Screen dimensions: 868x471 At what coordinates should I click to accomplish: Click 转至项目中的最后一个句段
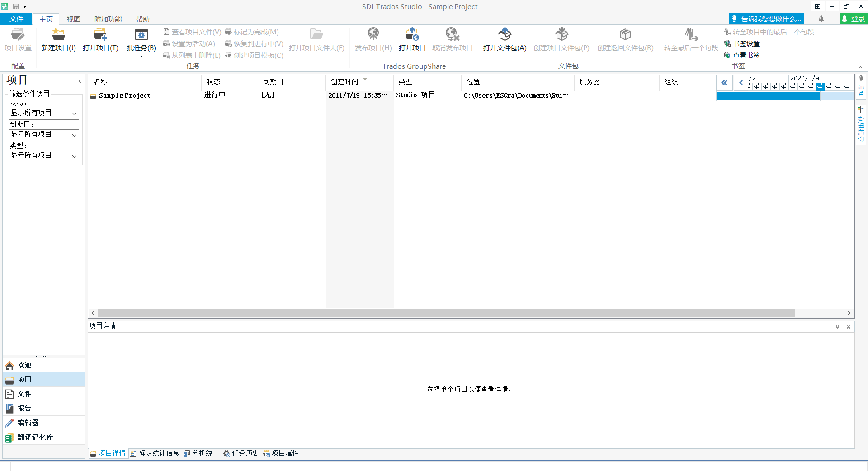(769, 32)
